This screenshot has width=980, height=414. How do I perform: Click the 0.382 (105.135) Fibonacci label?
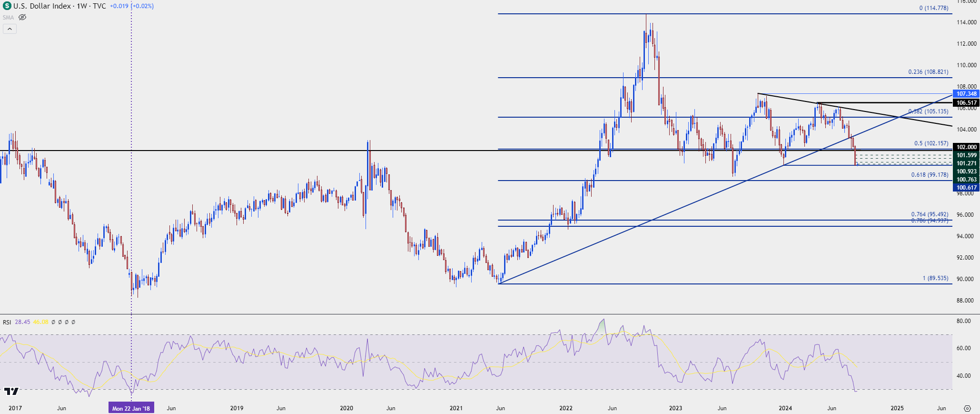[x=928, y=111]
